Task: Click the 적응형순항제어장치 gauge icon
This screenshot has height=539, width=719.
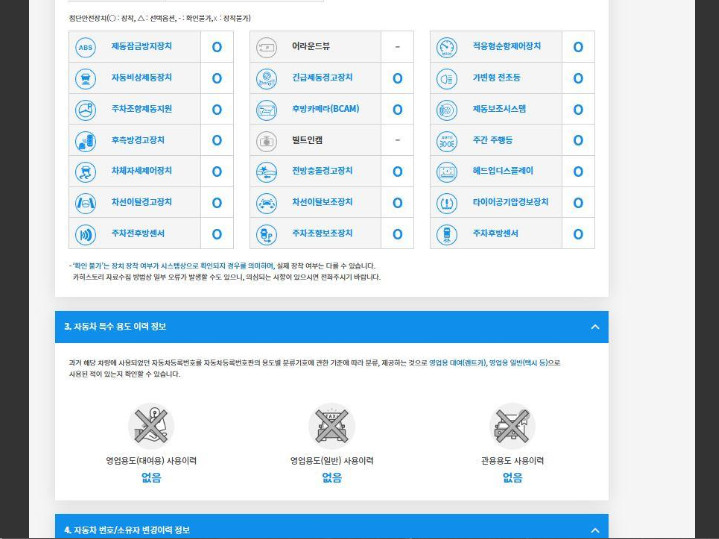Action: 446,47
